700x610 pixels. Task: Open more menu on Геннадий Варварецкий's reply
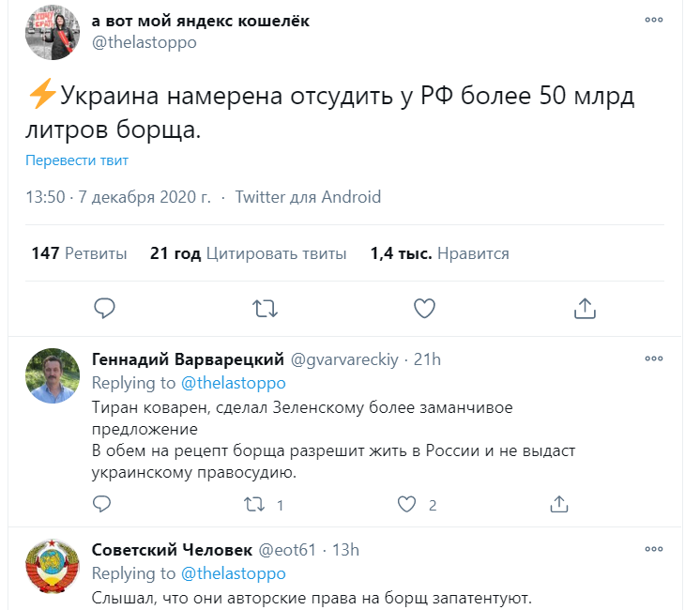pos(653,359)
